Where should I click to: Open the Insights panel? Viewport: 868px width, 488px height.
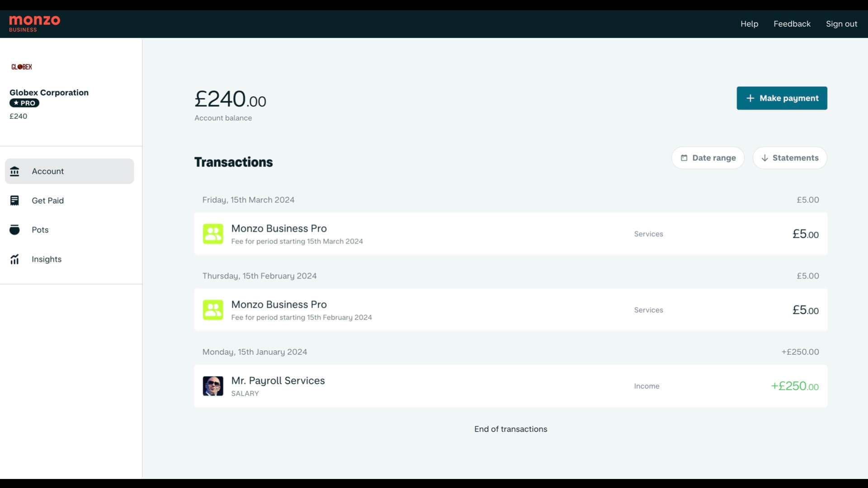click(47, 258)
